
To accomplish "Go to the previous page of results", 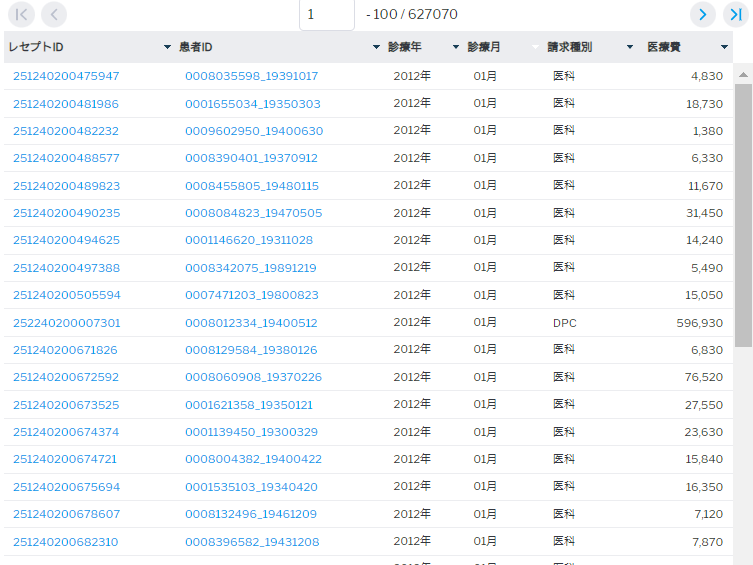I will coord(54,14).
